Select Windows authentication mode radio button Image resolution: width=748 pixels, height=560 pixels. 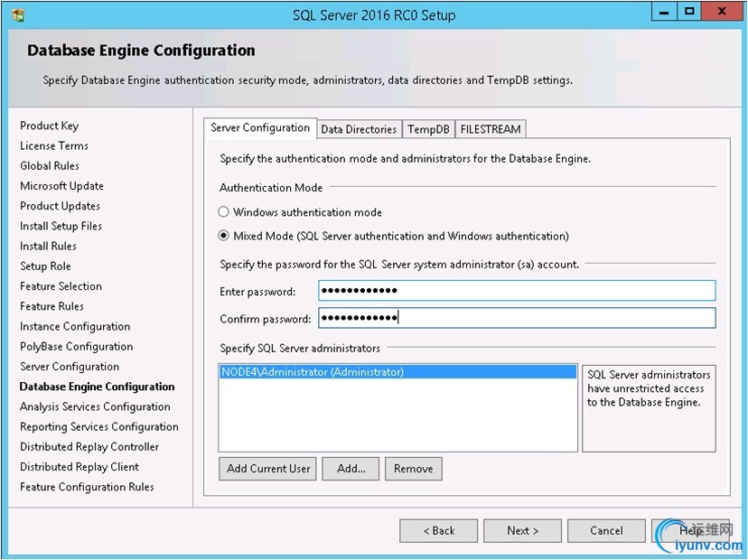[224, 213]
